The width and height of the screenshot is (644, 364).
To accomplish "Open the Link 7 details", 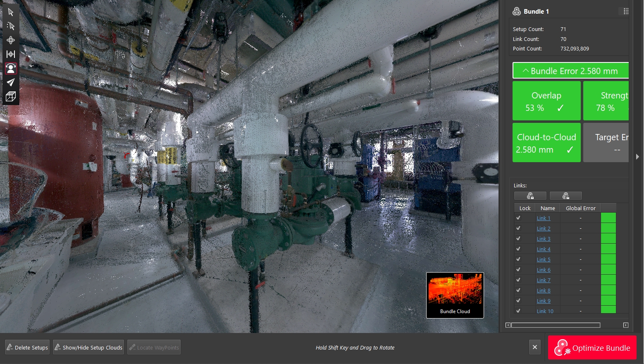I will tap(543, 280).
